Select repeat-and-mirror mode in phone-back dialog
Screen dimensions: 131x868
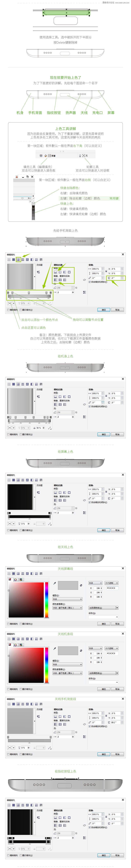60,280
